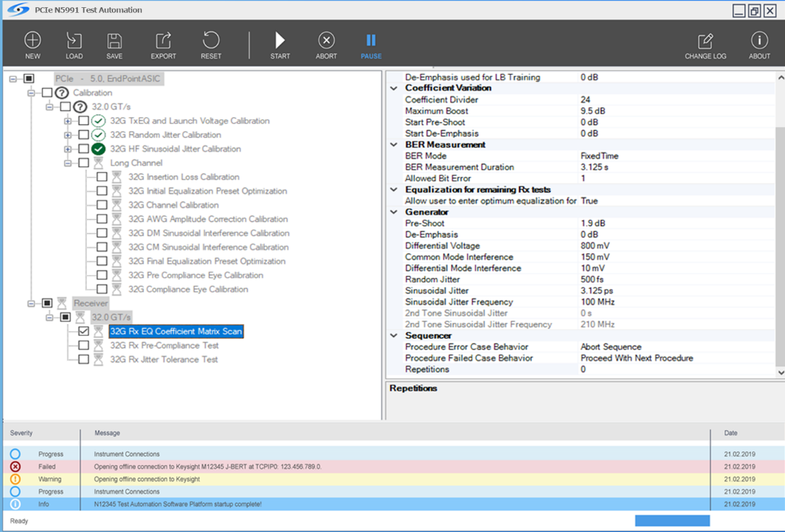This screenshot has height=532, width=785.
Task: Collapse the Calibration tree node
Action: coord(31,93)
